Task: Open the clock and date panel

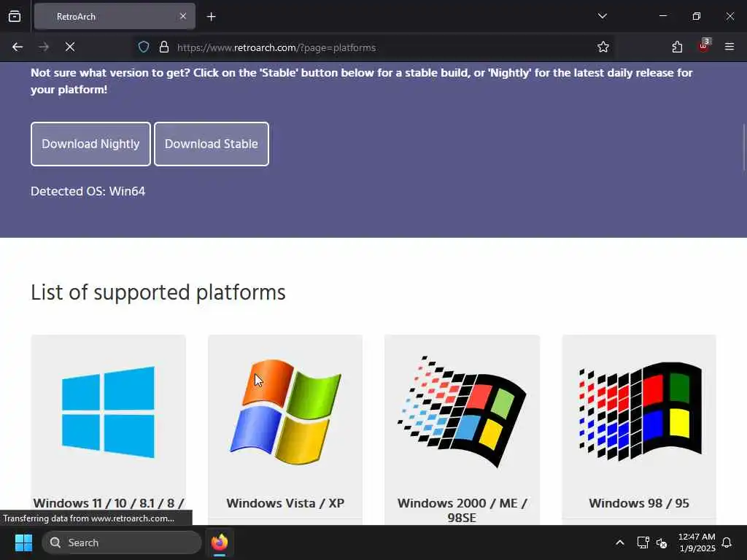Action: [x=697, y=542]
